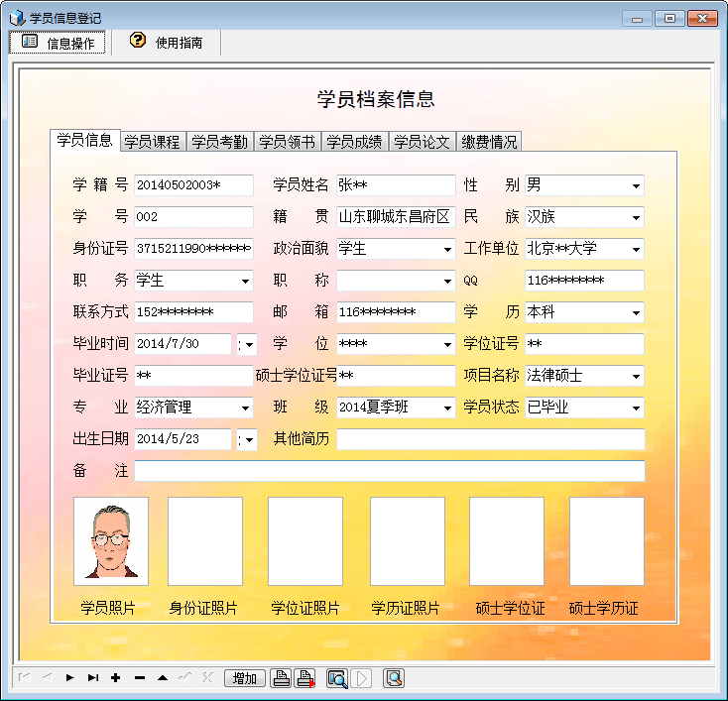Switch to the 学员课程 tab

point(152,142)
